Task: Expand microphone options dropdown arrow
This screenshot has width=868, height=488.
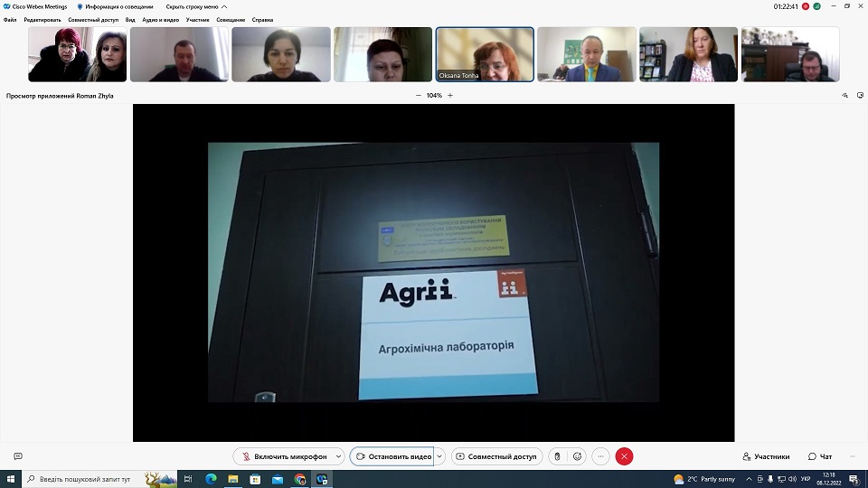Action: pos(338,456)
